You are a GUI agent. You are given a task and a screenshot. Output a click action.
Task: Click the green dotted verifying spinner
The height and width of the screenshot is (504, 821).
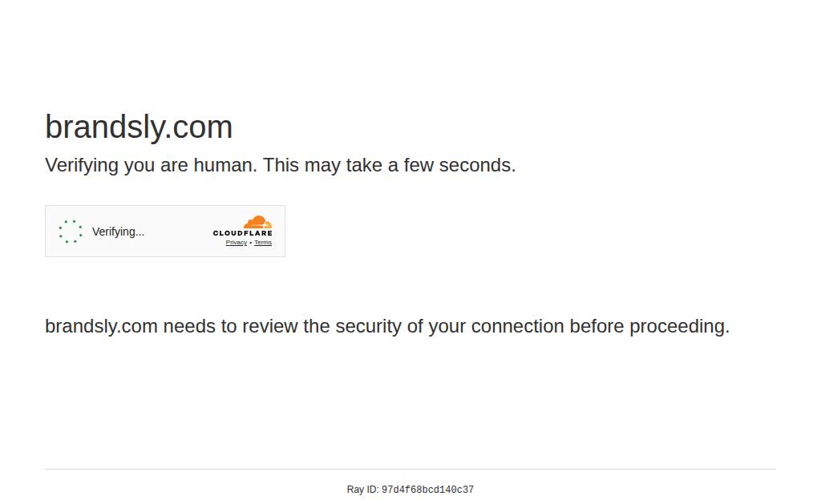(71, 232)
